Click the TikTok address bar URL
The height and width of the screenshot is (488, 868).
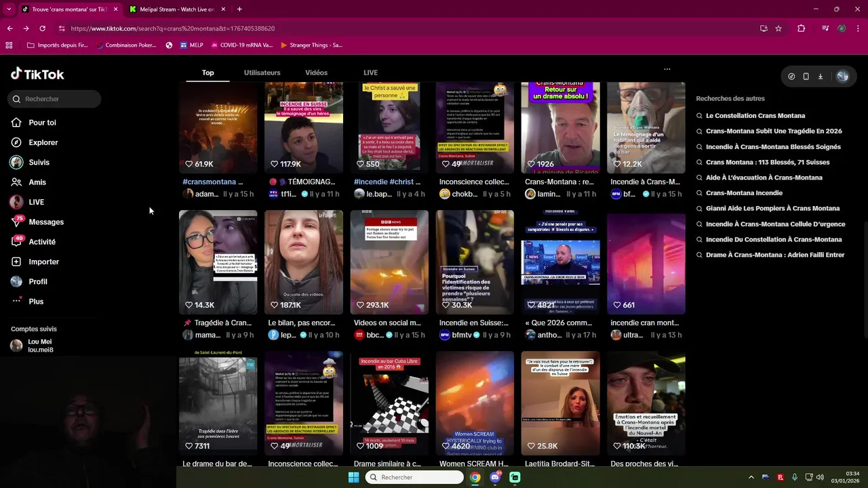(173, 28)
